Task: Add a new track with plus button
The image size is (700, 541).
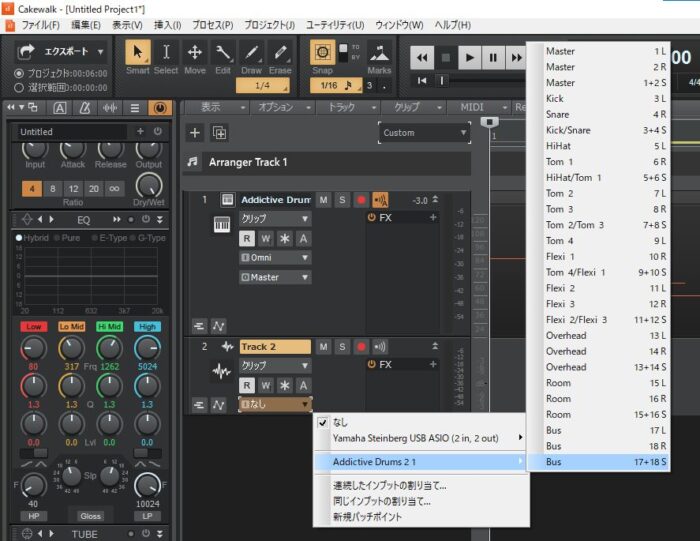Action: coord(195,133)
